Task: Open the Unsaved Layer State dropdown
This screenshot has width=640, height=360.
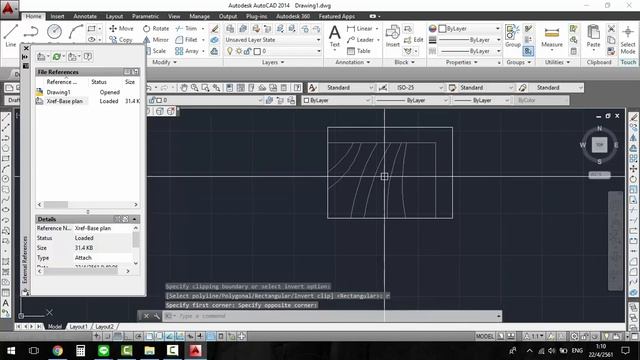Action: pos(273,40)
